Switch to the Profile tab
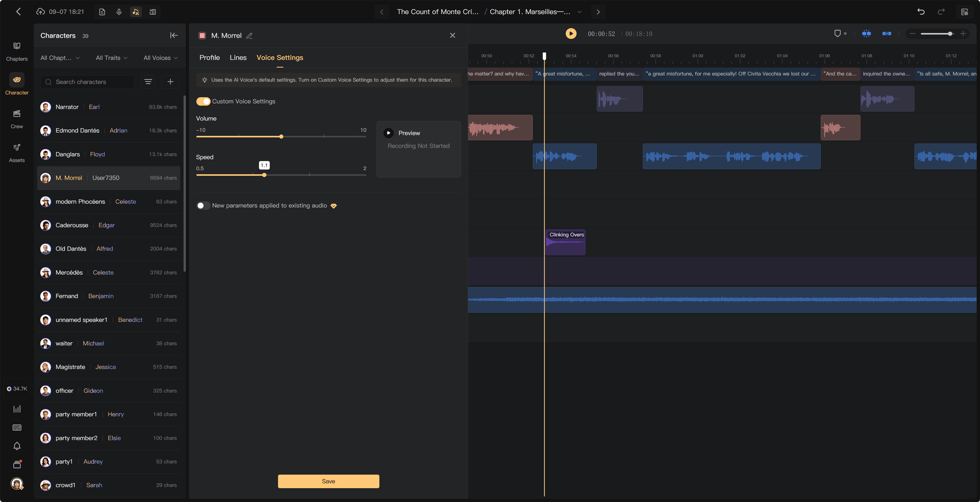Screen dimensions: 980x502 coord(209,57)
